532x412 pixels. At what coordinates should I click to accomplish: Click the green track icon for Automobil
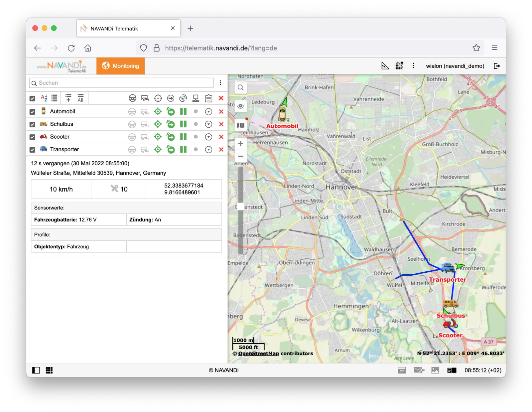pyautogui.click(x=158, y=111)
